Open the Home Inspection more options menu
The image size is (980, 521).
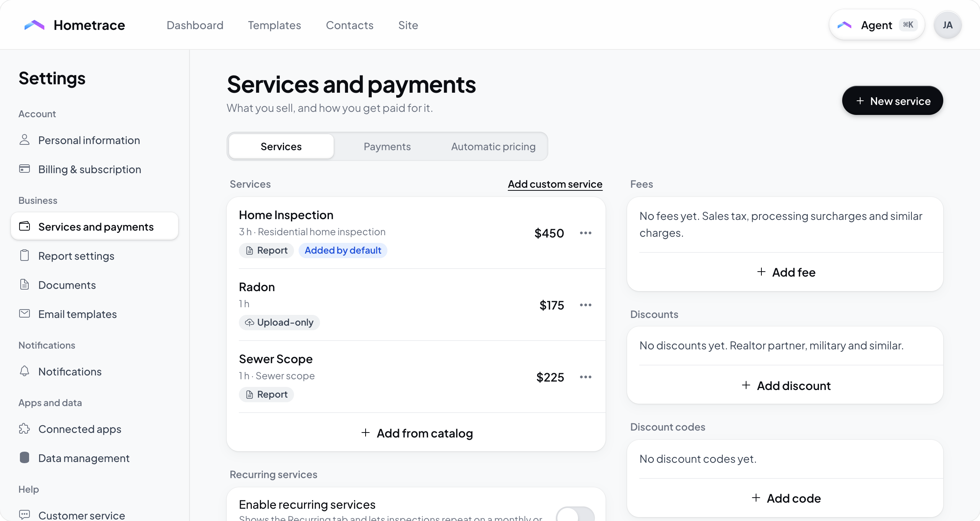pos(586,233)
